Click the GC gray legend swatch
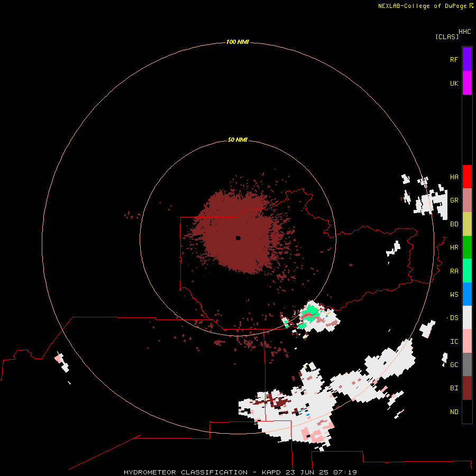Image resolution: width=476 pixels, height=476 pixels. pos(467,364)
